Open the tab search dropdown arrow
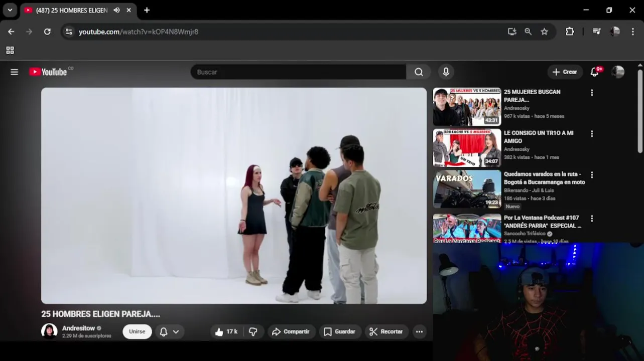Screen dimensions: 644x361 coord(10,10)
